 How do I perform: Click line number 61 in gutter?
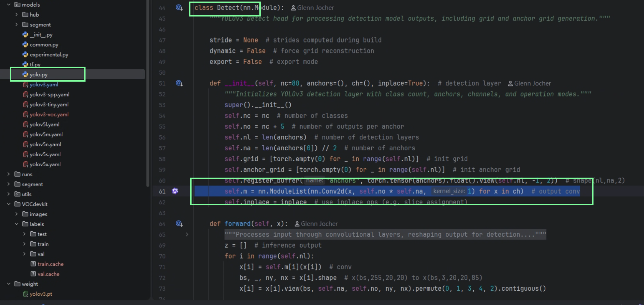[162, 191]
